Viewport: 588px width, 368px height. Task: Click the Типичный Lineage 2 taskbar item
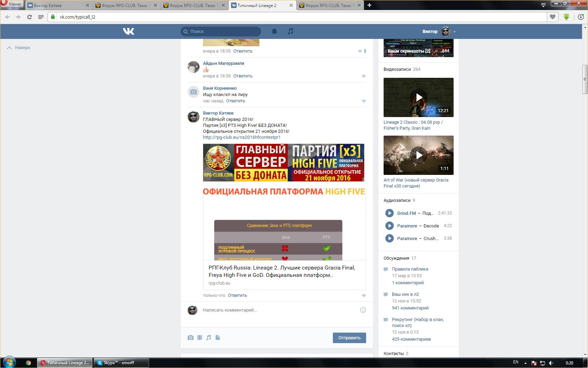pos(65,363)
